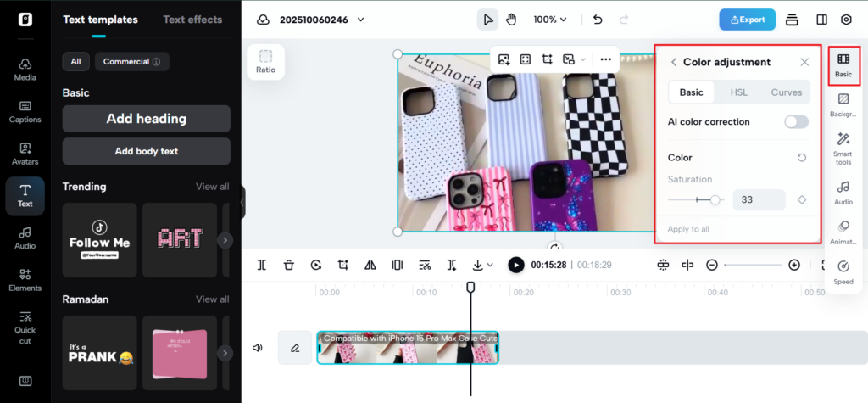The height and width of the screenshot is (403, 868).
Task: Click Add heading button
Action: click(146, 119)
